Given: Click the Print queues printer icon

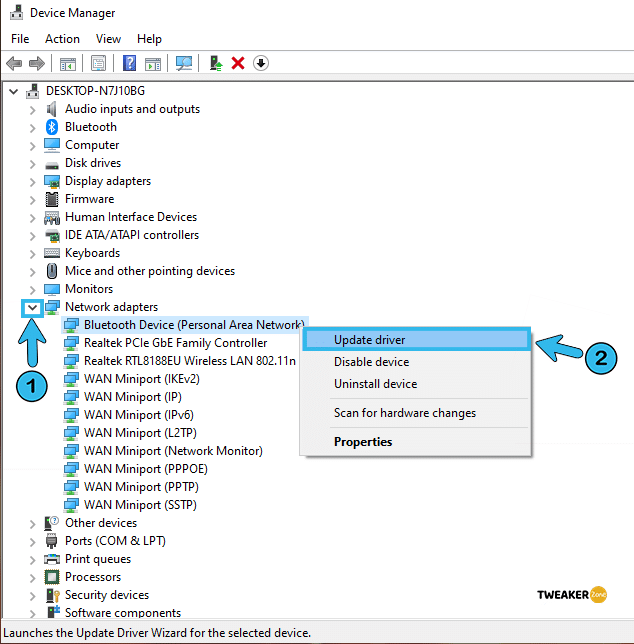Looking at the screenshot, I should point(52,559).
